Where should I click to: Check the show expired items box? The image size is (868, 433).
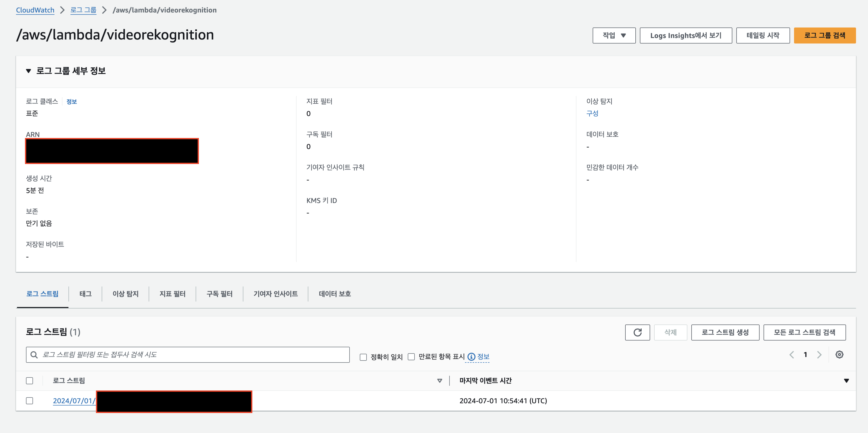pyautogui.click(x=411, y=357)
